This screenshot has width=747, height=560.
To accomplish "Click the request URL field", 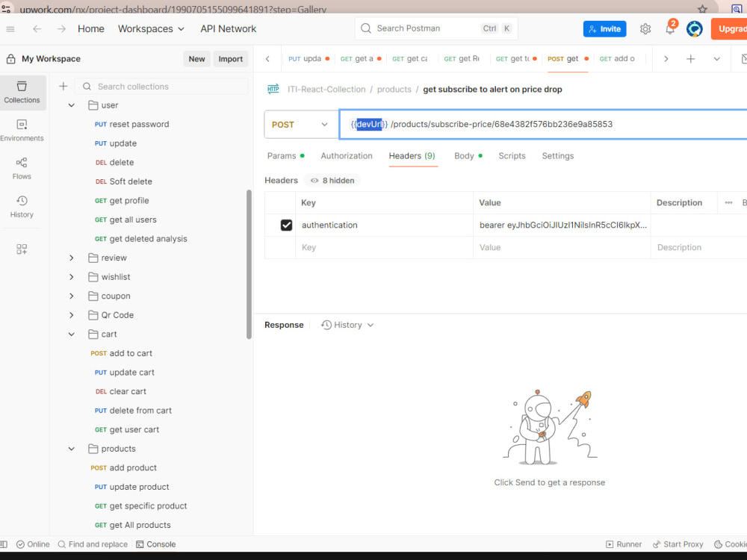I will pos(543,124).
